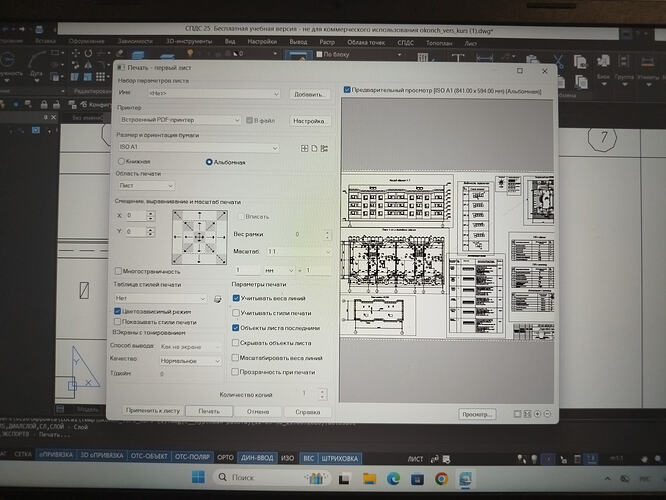Launch Microsoft Edge from the taskbar
This screenshot has width=666, height=500.
pos(393,479)
